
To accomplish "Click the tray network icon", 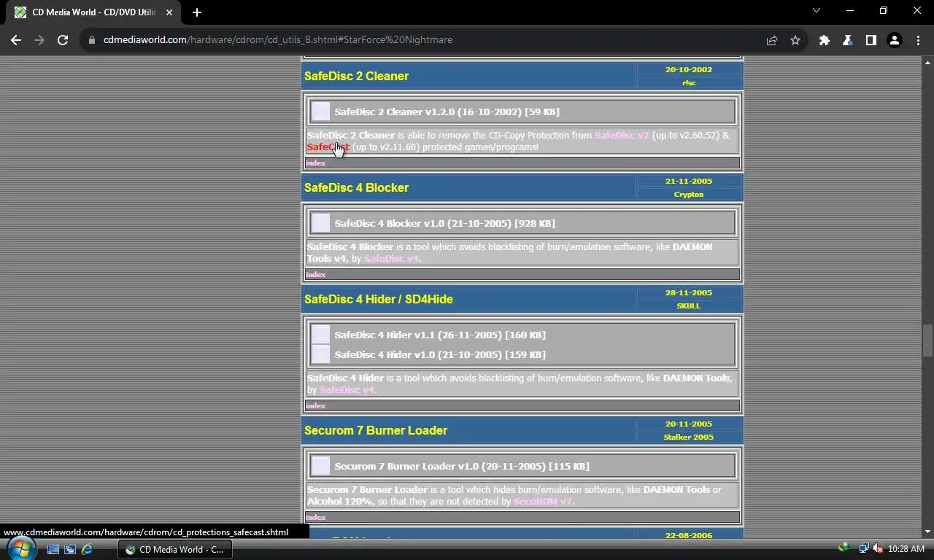I will tap(864, 548).
